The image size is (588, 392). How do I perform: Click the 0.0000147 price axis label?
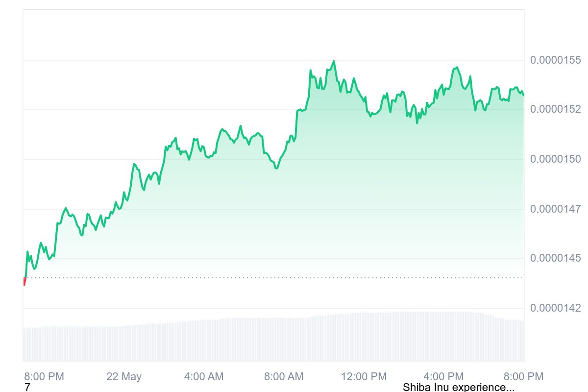pyautogui.click(x=555, y=209)
